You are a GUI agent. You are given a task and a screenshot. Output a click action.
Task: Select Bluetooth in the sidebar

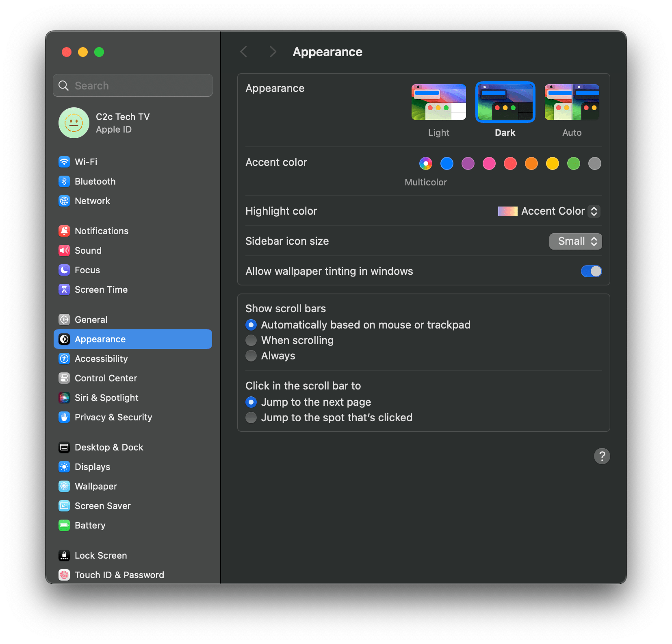coord(95,181)
